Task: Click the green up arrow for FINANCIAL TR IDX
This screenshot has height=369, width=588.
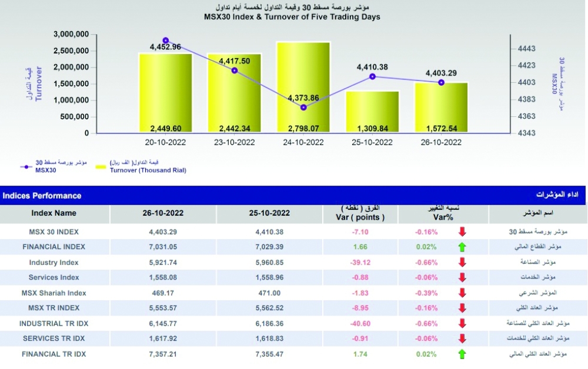Action: [x=462, y=354]
